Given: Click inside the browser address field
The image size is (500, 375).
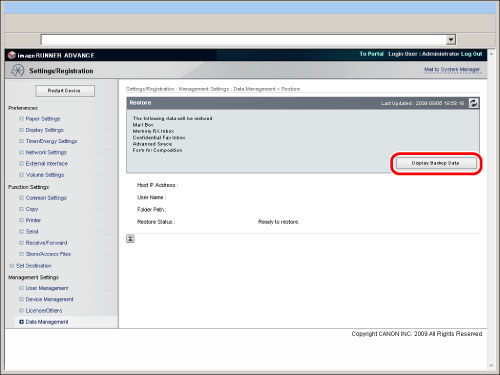Looking at the screenshot, I should pyautogui.click(x=244, y=40).
